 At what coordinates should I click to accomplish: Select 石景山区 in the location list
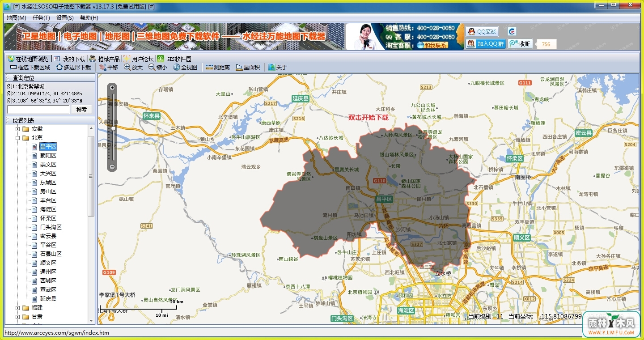51,254
